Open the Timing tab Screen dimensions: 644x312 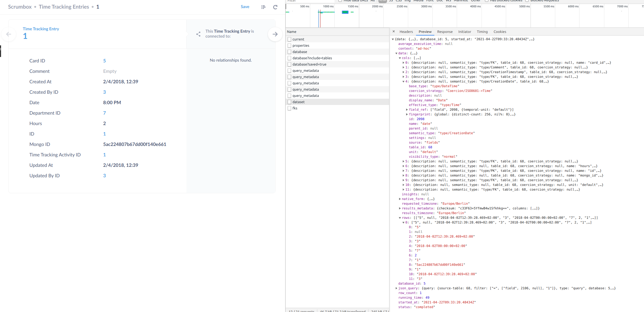click(x=482, y=32)
